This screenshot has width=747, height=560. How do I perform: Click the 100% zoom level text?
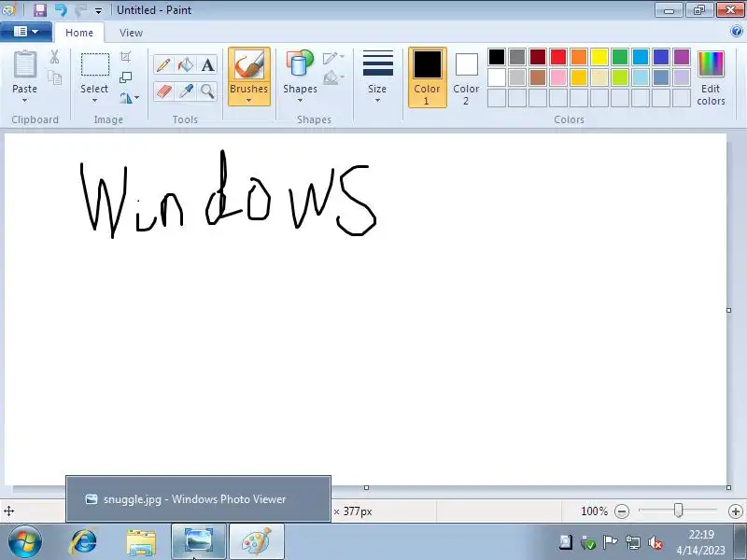coord(594,511)
